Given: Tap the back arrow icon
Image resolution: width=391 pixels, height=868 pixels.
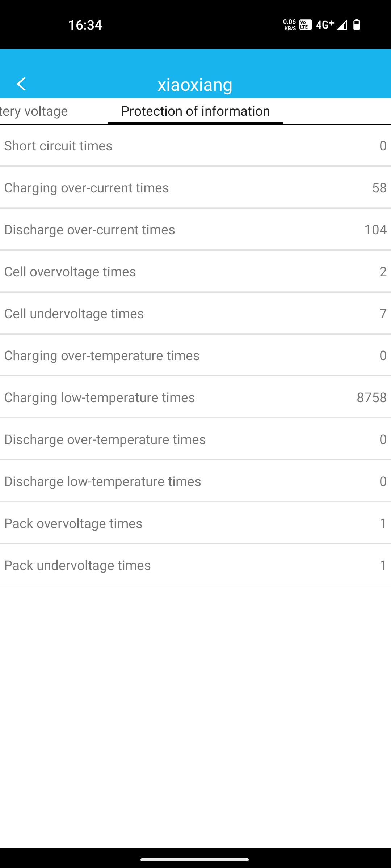Looking at the screenshot, I should tap(21, 84).
